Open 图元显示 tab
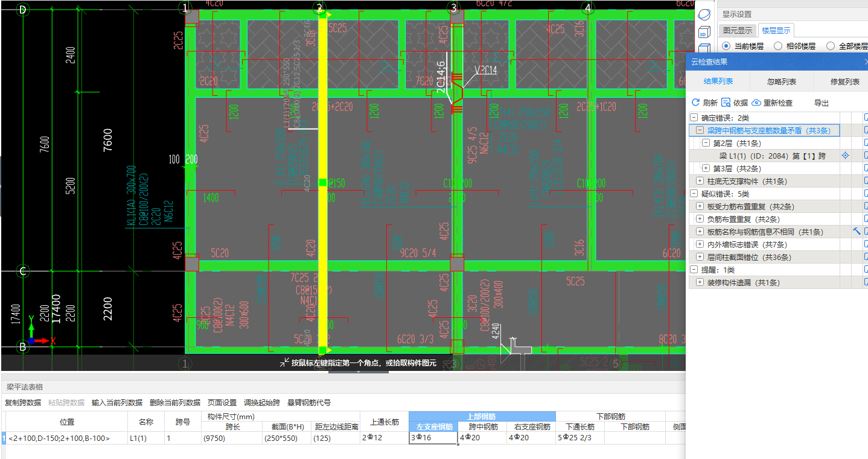 pos(738,30)
